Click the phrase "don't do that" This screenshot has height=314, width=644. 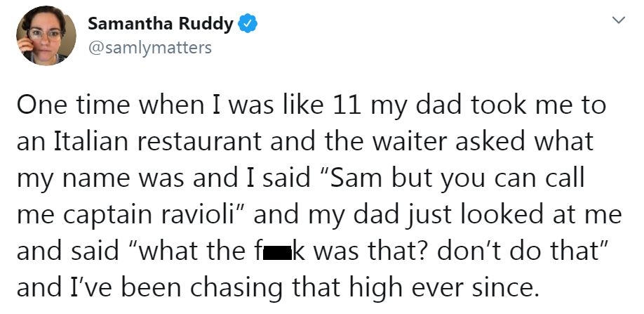coord(523,251)
